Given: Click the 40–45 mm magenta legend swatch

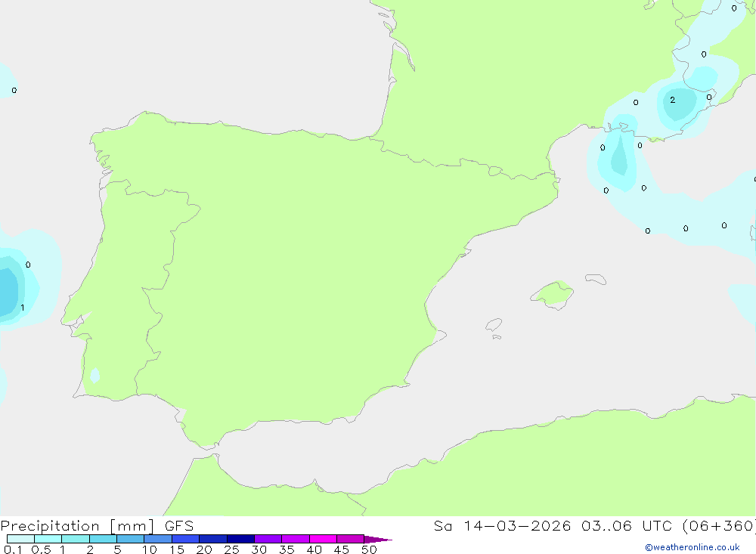Looking at the screenshot, I should coord(323,539).
